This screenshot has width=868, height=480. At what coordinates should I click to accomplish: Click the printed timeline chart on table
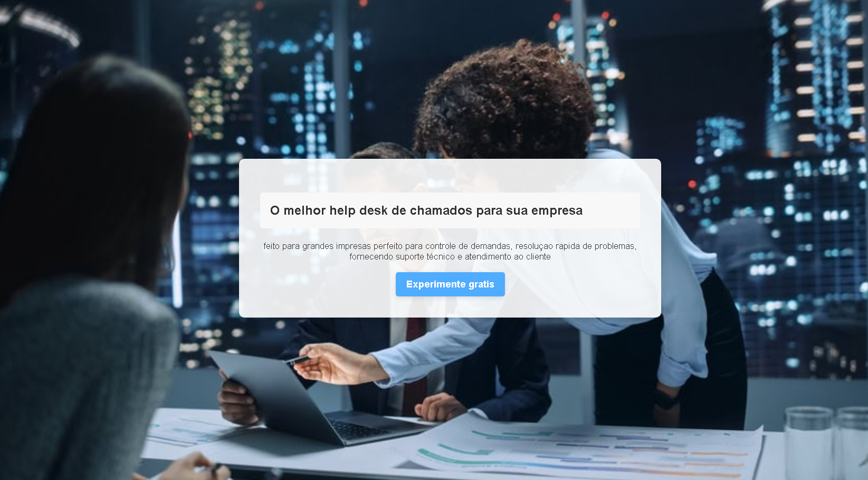(580, 448)
